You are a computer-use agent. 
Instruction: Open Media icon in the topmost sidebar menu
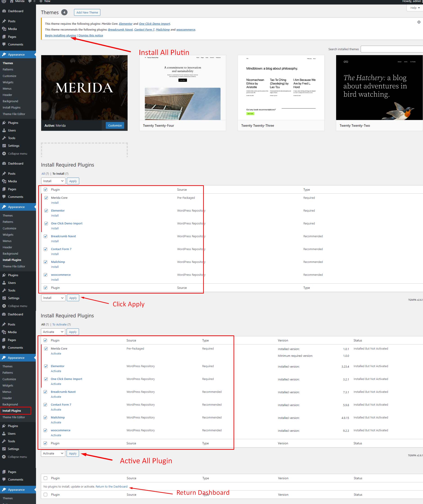tap(4, 29)
